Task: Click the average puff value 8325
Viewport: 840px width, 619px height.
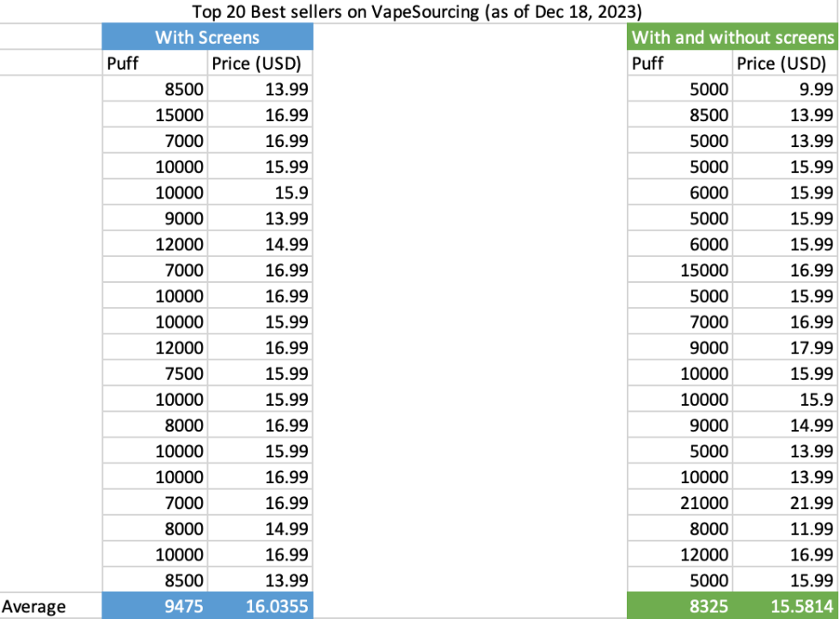Action: pos(708,606)
